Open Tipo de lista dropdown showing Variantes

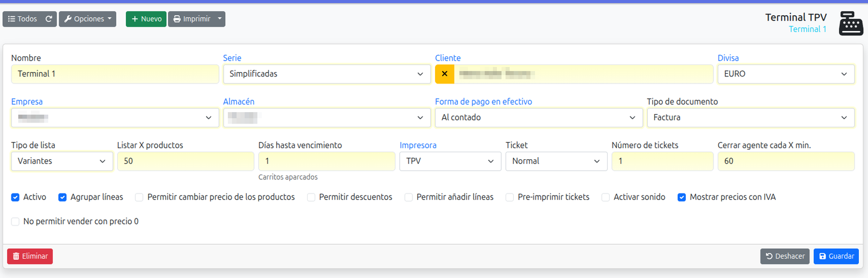[62, 161]
